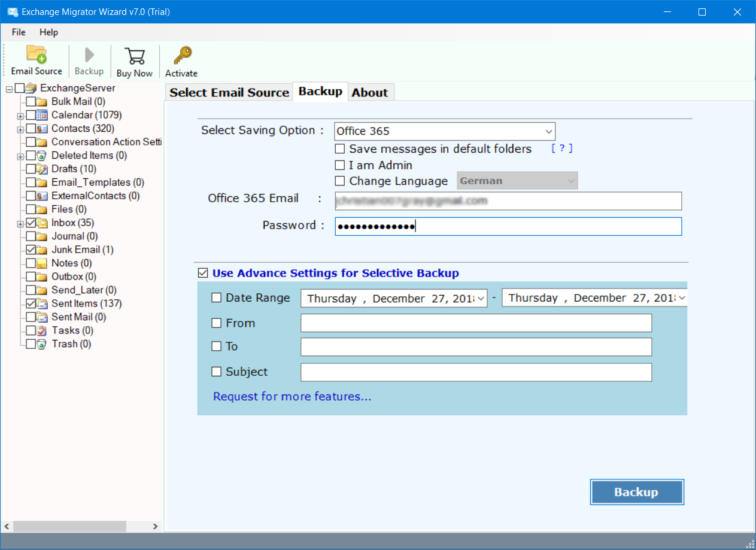Select the ExchangeServer root mailbox icon
Viewport: 756px width, 550px height.
(x=31, y=88)
